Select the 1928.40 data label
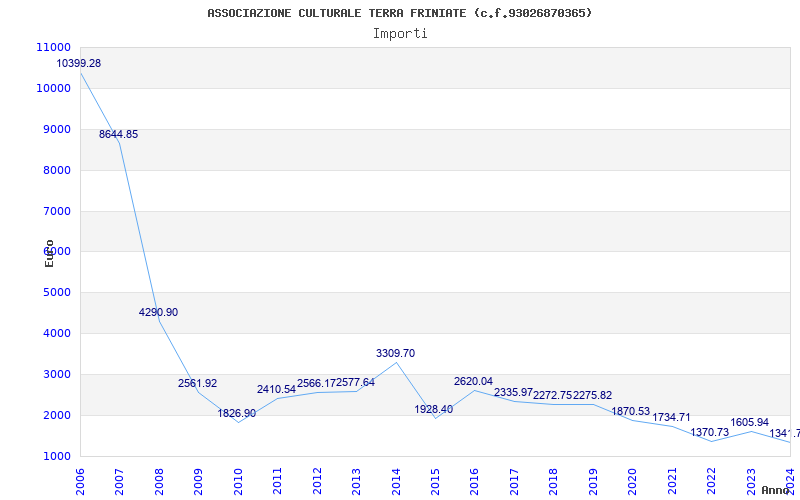 (434, 409)
